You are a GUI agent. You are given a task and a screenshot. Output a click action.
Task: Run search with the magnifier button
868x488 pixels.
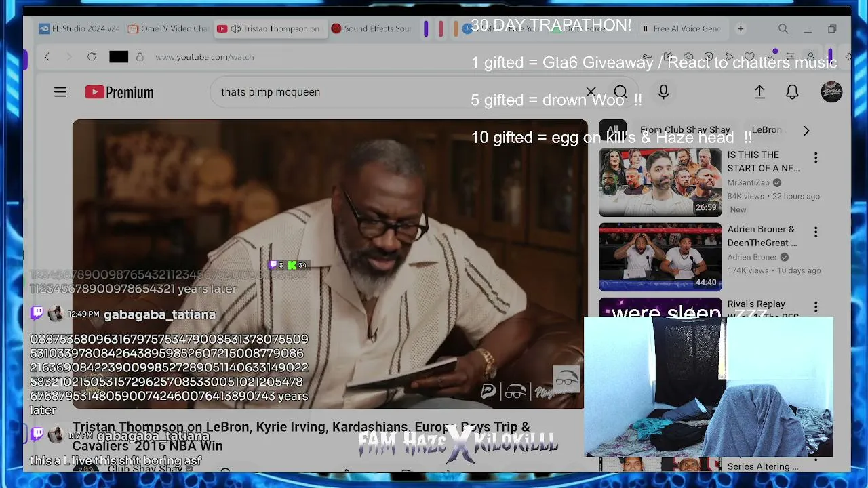[620, 92]
